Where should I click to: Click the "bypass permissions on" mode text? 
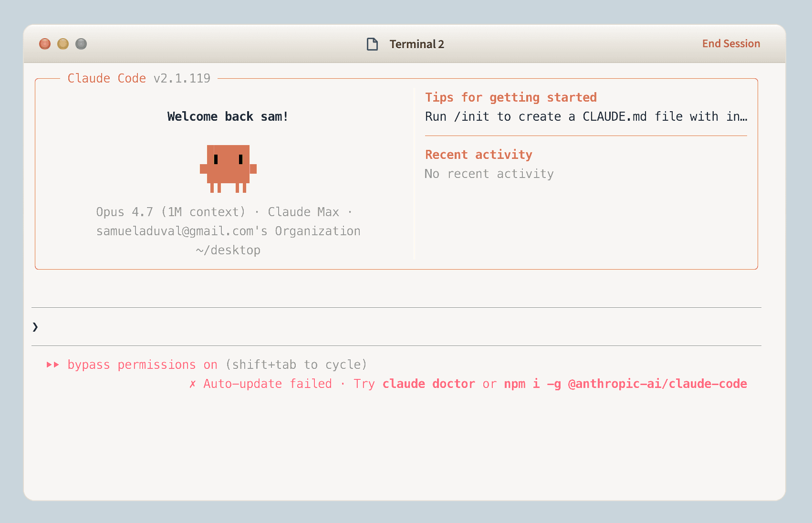(x=142, y=365)
